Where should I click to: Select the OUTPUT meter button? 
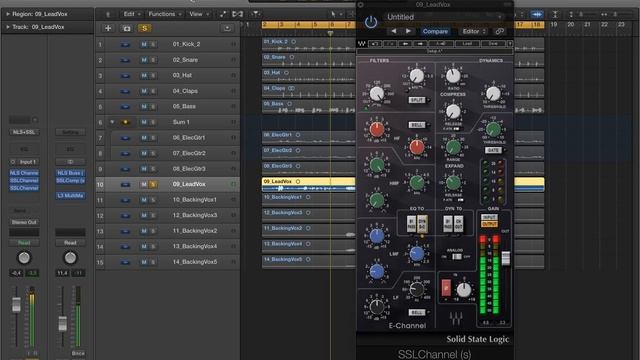(x=489, y=224)
